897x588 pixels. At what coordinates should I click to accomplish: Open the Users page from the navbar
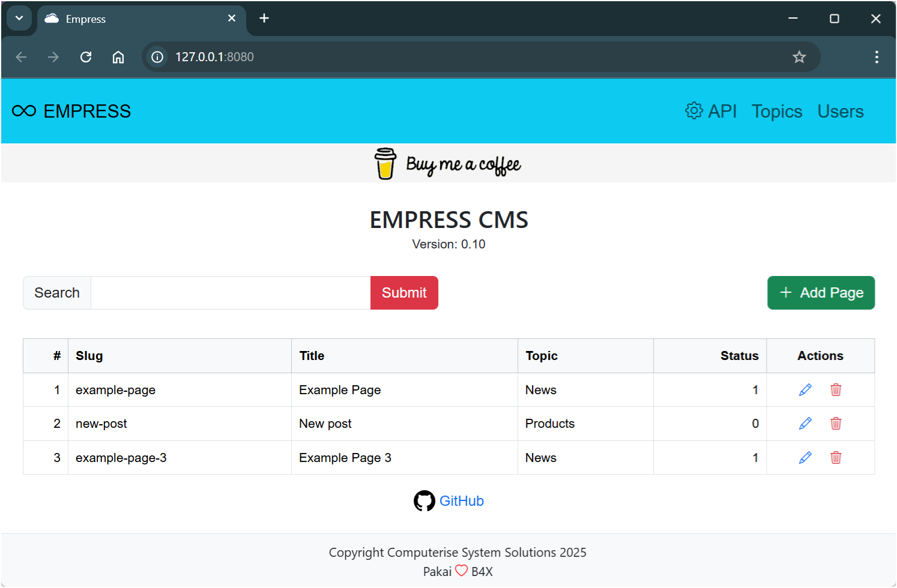pyautogui.click(x=840, y=111)
